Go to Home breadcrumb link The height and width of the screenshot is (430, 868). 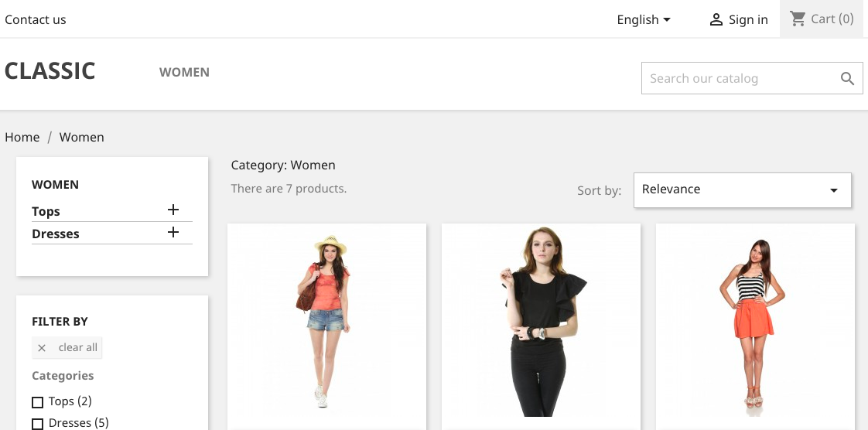(22, 137)
